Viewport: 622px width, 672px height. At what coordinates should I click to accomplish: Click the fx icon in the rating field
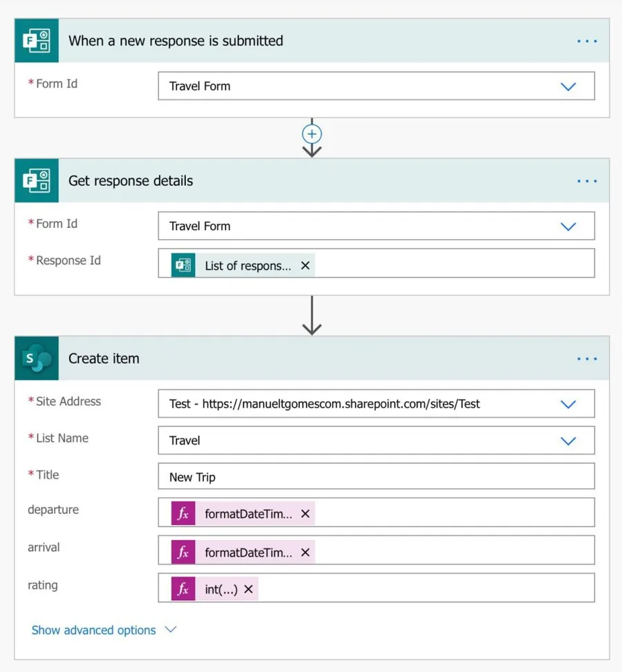coord(183,589)
